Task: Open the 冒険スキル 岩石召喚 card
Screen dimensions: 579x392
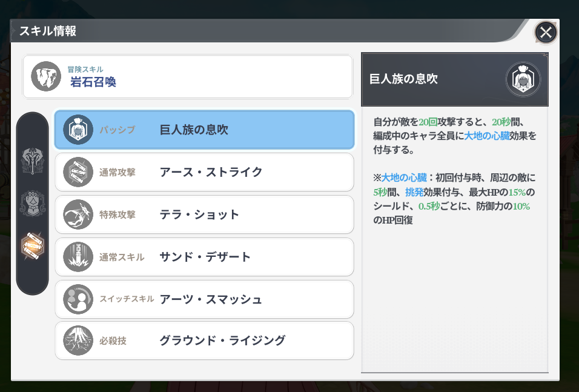Action: 188,76
